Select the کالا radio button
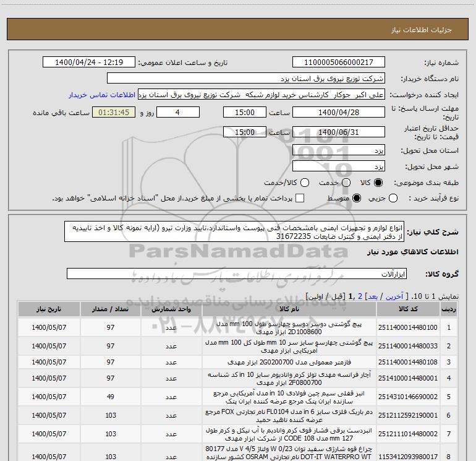The image size is (476, 461). 378,183
